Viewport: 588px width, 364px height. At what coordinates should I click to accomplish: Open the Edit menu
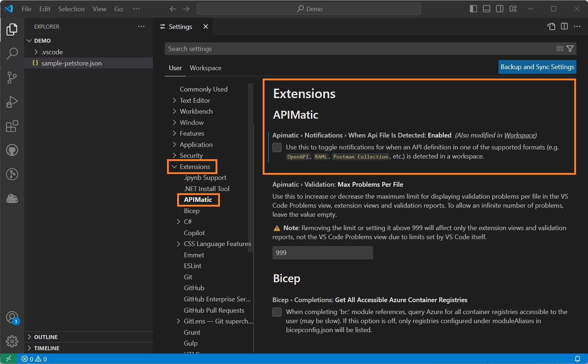click(x=45, y=9)
